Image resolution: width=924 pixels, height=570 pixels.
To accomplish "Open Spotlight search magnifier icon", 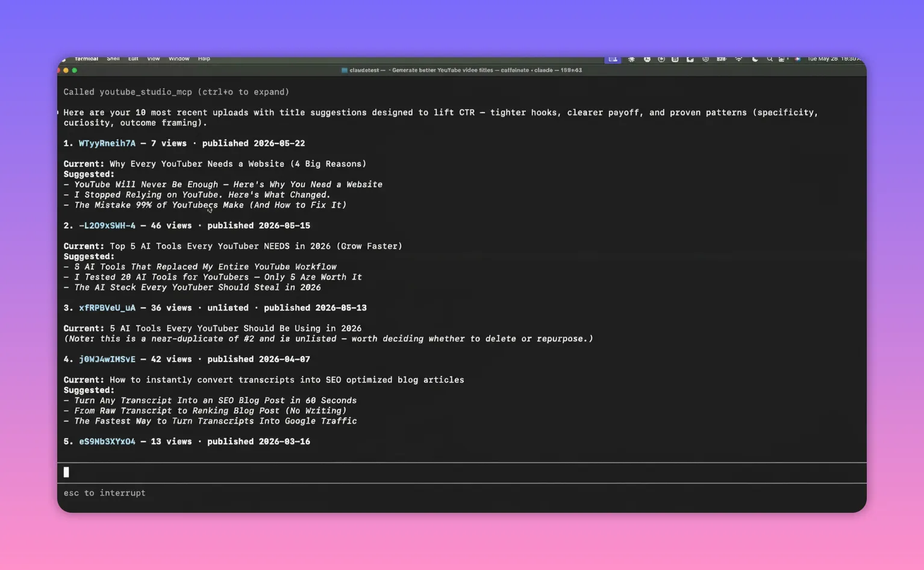I will click(x=769, y=59).
